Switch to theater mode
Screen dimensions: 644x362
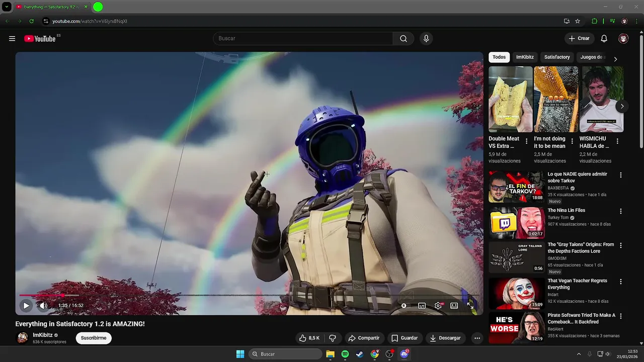pos(454,305)
